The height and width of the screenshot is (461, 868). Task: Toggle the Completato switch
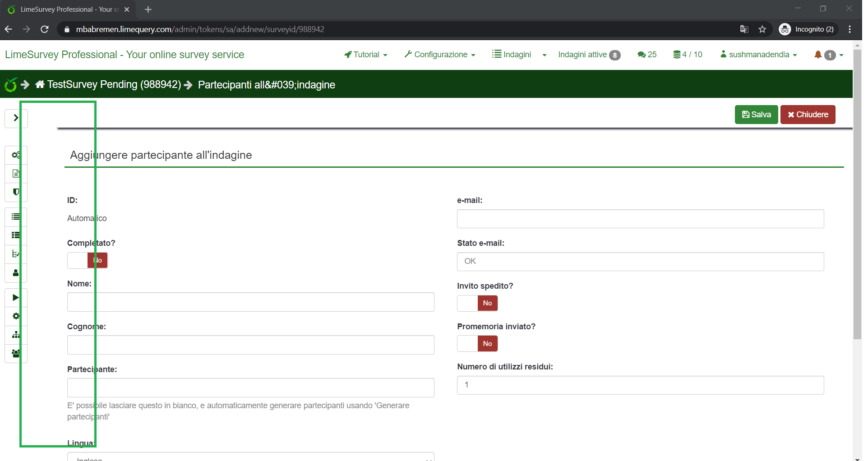click(x=88, y=260)
